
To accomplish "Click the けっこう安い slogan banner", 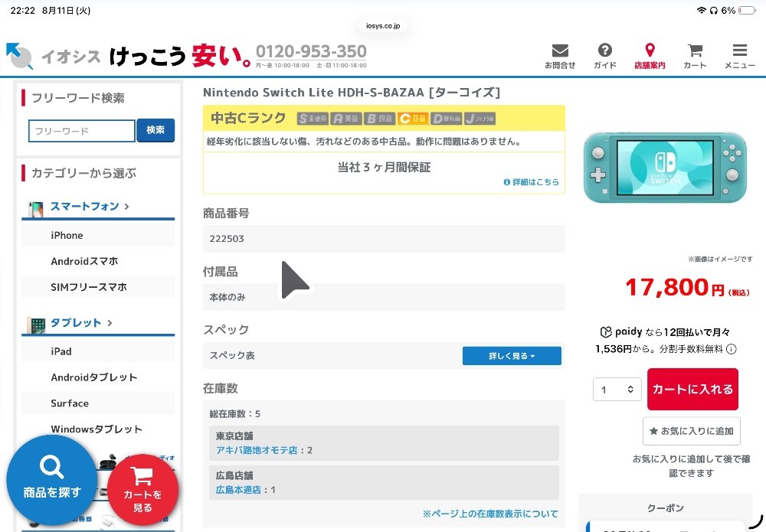I will [180, 56].
